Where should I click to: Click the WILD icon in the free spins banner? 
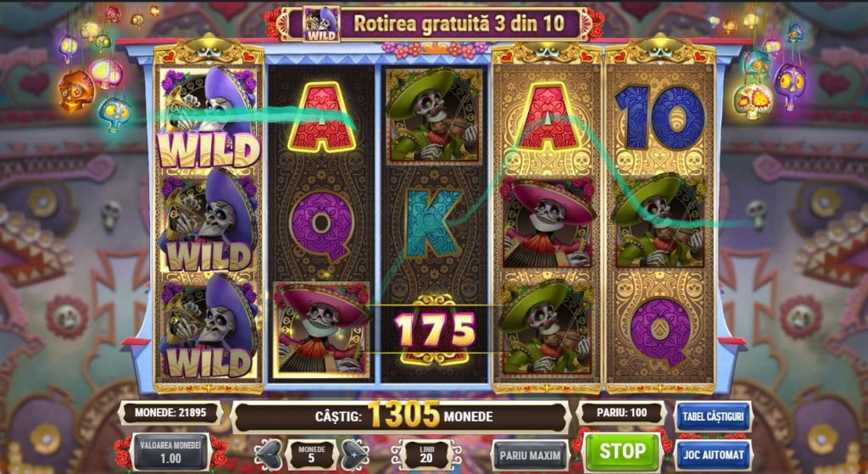coord(321,25)
